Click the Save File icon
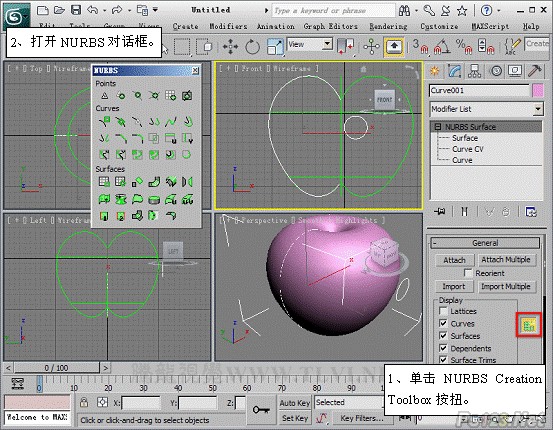553x430 pixels. [x=76, y=10]
